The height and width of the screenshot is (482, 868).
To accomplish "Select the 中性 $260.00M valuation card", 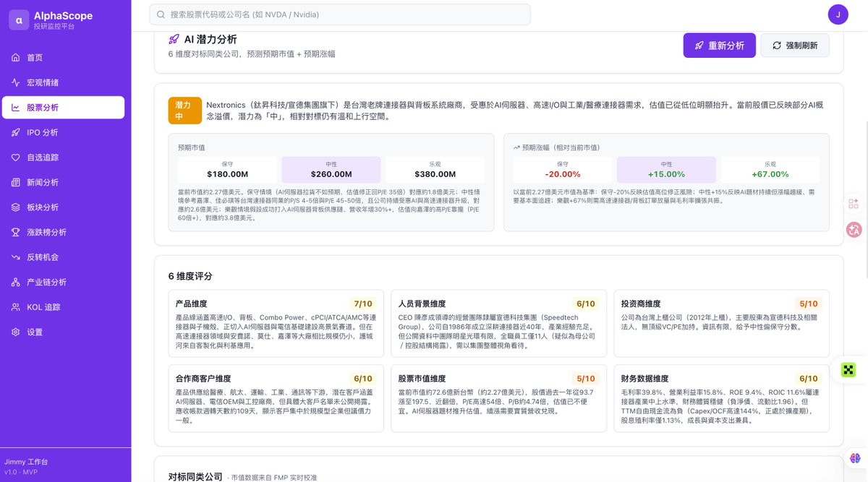I will (331, 170).
